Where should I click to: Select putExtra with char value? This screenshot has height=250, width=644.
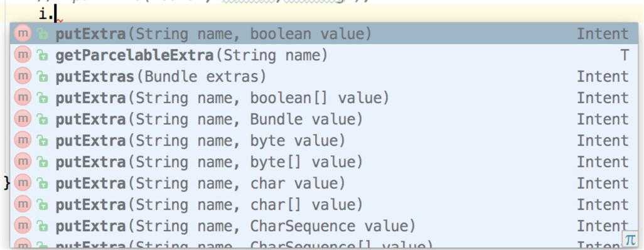(324, 183)
